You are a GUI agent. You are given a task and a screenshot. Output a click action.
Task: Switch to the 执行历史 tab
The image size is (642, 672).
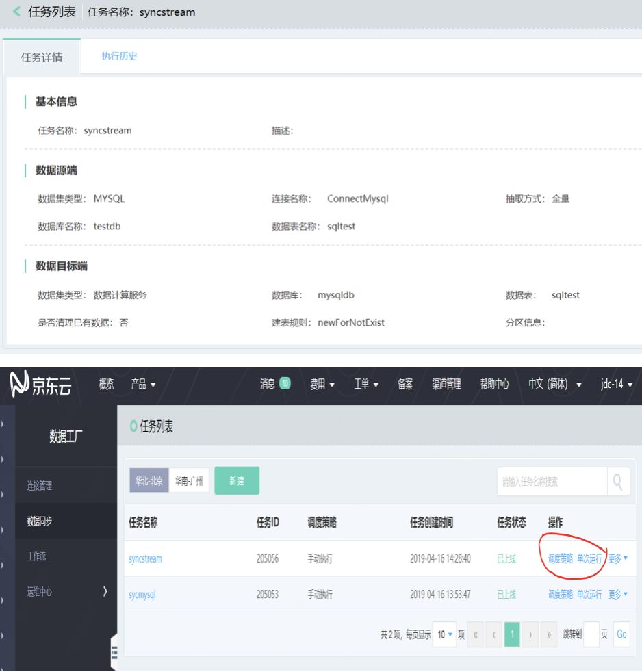[119, 56]
